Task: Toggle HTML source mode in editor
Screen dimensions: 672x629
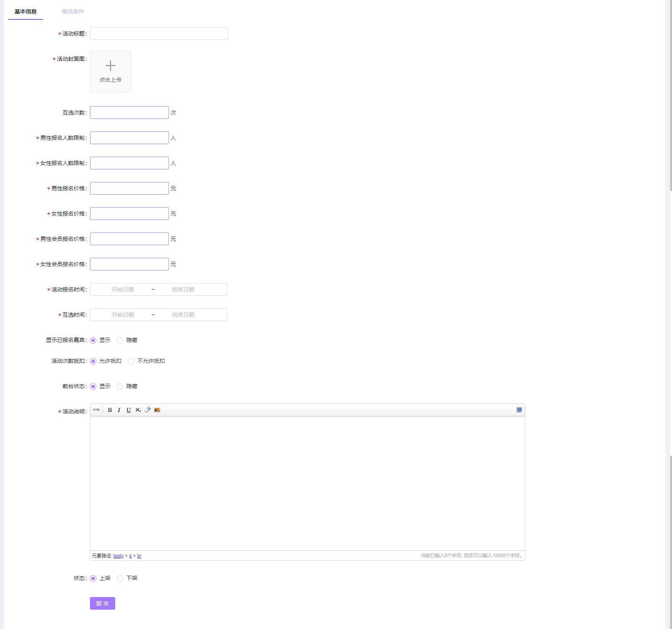Action: click(x=96, y=410)
